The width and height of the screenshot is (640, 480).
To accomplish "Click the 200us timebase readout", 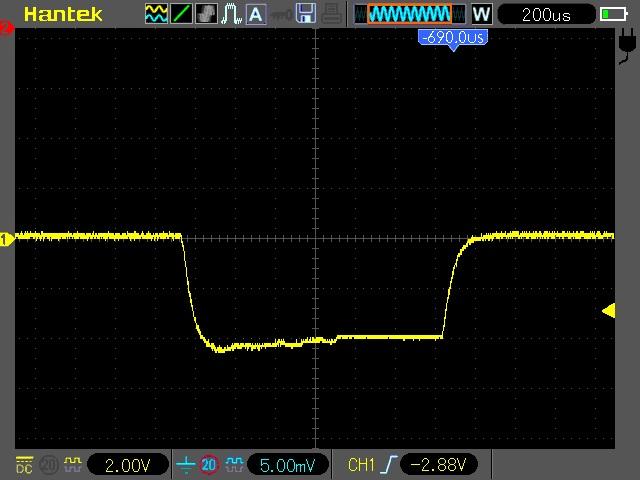I will point(546,15).
